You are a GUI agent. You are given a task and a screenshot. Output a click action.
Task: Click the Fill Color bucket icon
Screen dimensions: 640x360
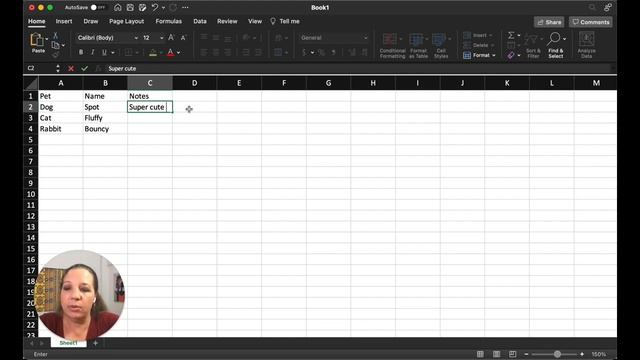coord(153,52)
